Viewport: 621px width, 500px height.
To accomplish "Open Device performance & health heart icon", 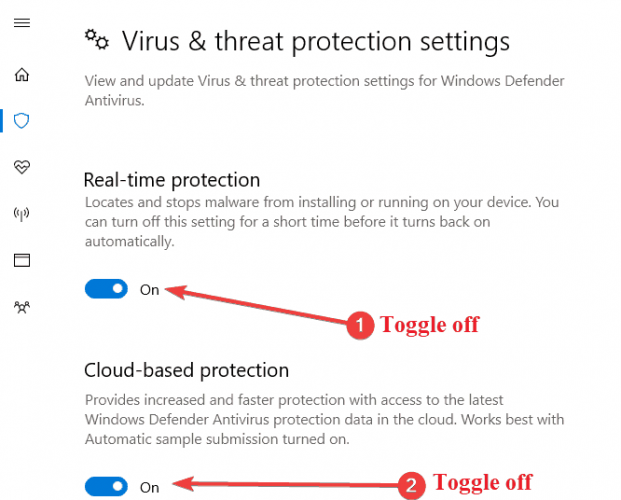I will pyautogui.click(x=22, y=167).
